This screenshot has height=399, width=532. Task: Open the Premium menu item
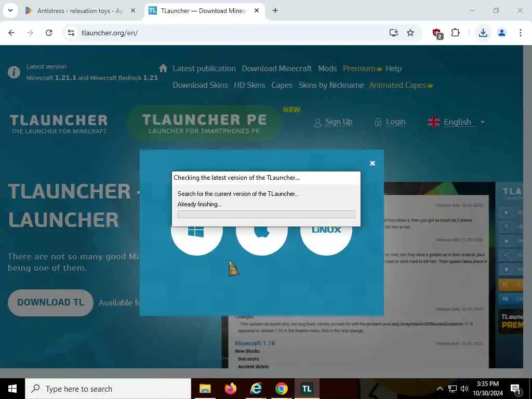tap(362, 69)
